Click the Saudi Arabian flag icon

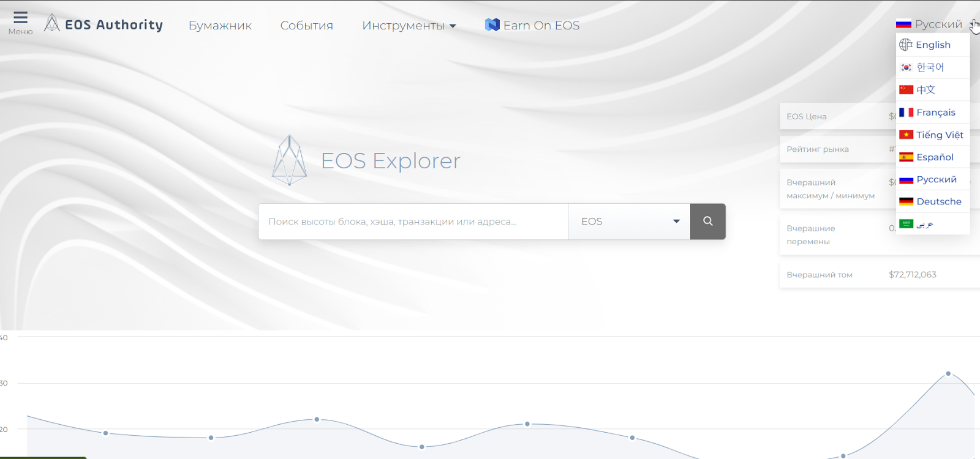tap(907, 224)
